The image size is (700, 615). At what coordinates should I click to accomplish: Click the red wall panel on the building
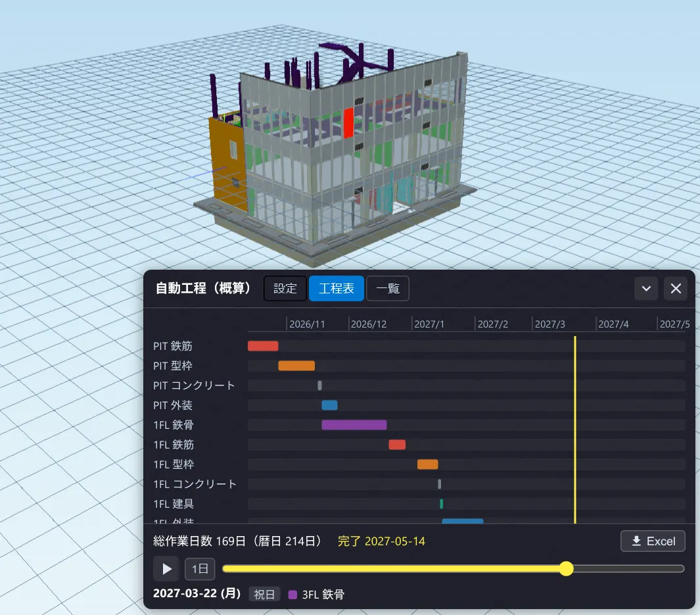348,122
